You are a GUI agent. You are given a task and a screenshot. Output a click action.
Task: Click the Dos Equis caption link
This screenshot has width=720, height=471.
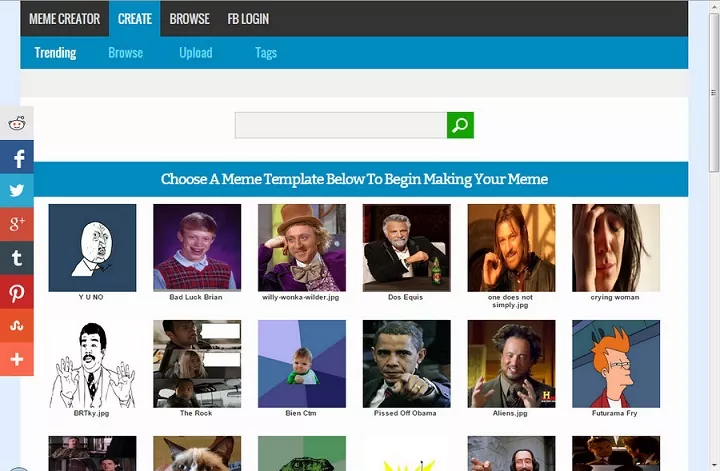tap(405, 297)
